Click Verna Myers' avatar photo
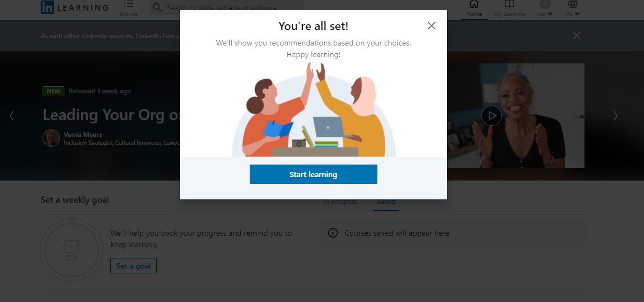This screenshot has height=302, width=644. point(51,138)
